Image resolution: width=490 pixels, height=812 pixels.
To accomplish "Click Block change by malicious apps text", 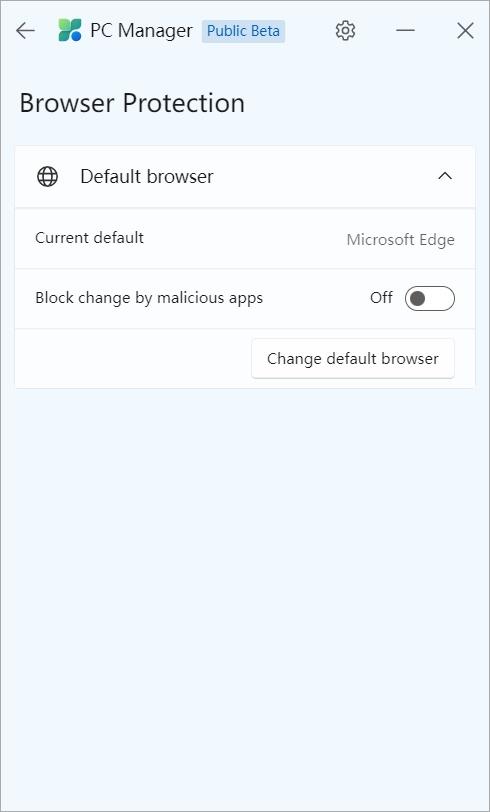I will click(x=149, y=298).
